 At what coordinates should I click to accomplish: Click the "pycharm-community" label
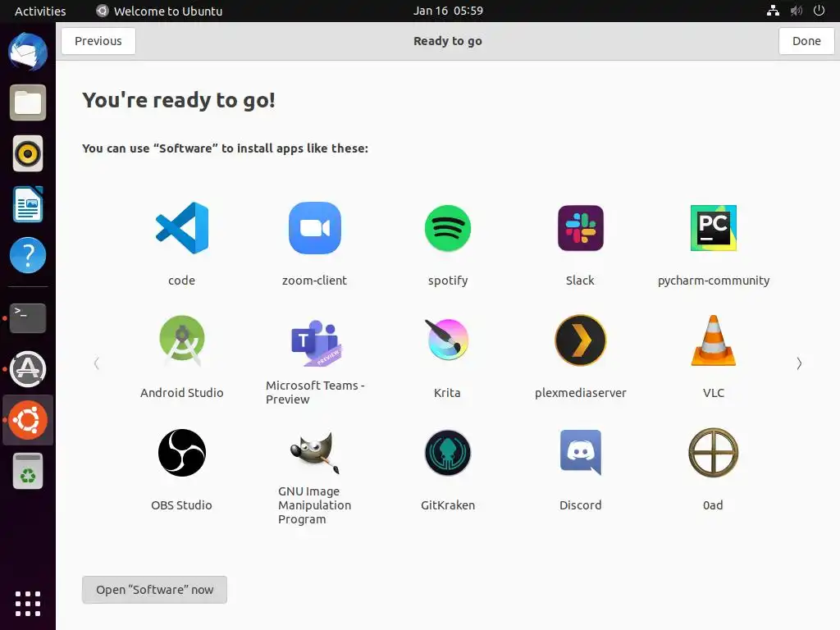tap(714, 281)
